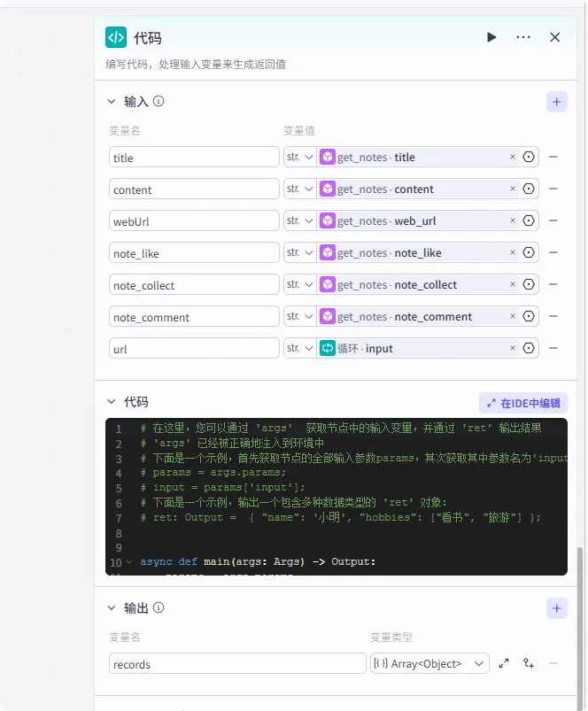This screenshot has width=588, height=711.
Task: Open type dropdown for note_comment row
Action: pos(300,316)
